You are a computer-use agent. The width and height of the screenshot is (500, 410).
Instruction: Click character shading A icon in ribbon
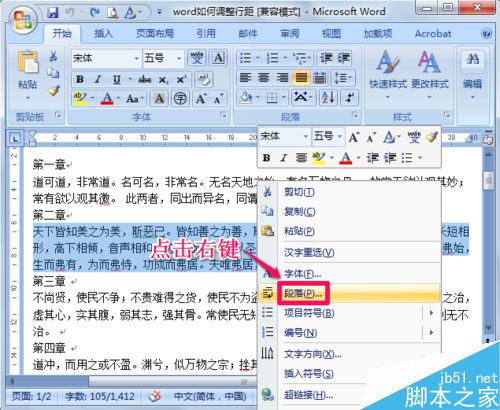coord(159,98)
